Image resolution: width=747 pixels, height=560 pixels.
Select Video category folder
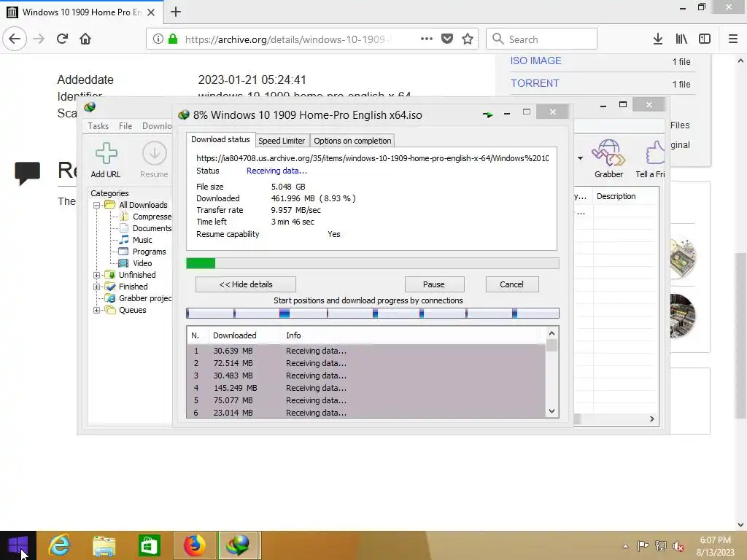pos(136,263)
